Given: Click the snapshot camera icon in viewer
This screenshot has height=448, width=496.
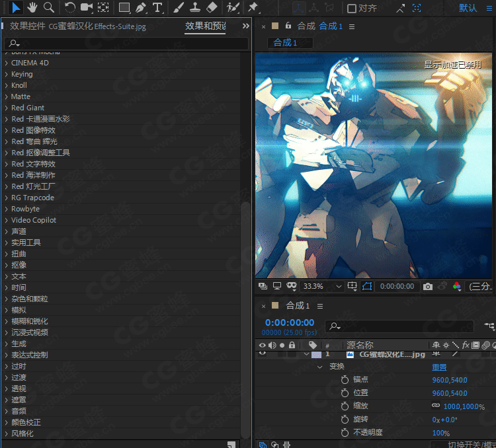Looking at the screenshot, I should coord(428,286).
